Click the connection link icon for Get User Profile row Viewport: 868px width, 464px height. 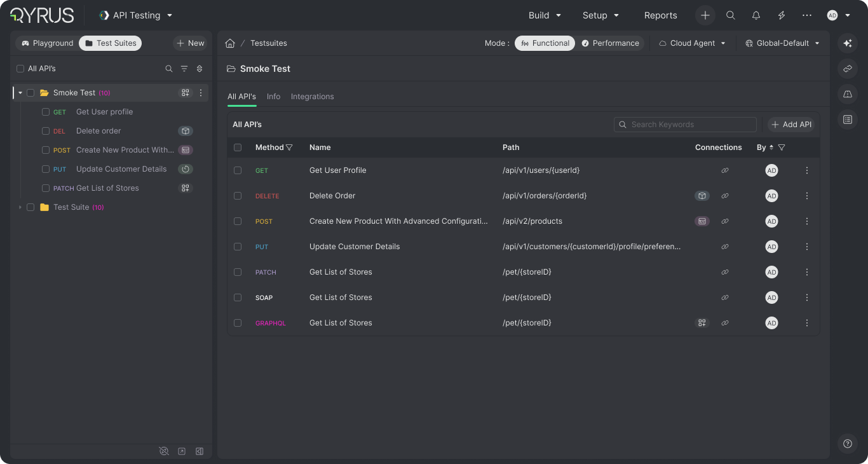point(725,170)
